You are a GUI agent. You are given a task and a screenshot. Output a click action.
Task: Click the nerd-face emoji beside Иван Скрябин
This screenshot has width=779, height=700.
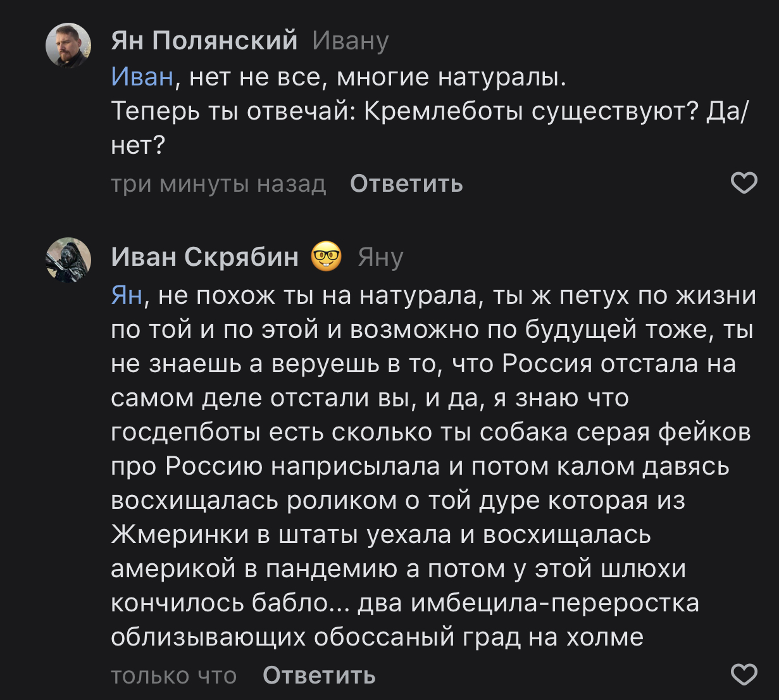(x=327, y=257)
